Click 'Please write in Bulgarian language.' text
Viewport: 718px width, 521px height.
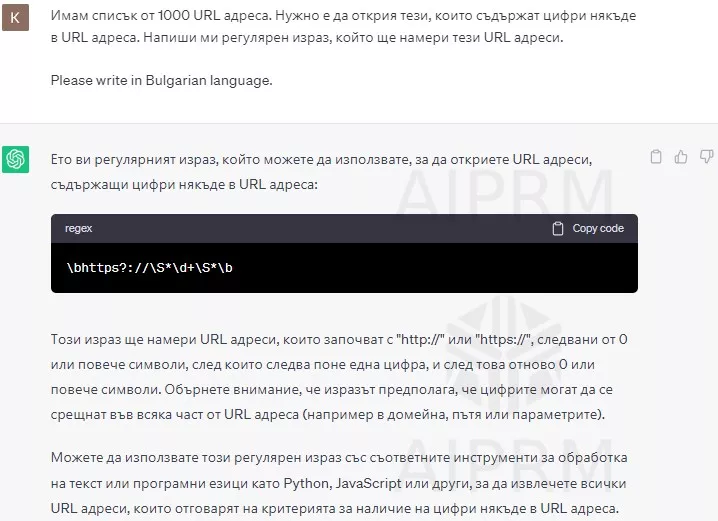coord(162,80)
